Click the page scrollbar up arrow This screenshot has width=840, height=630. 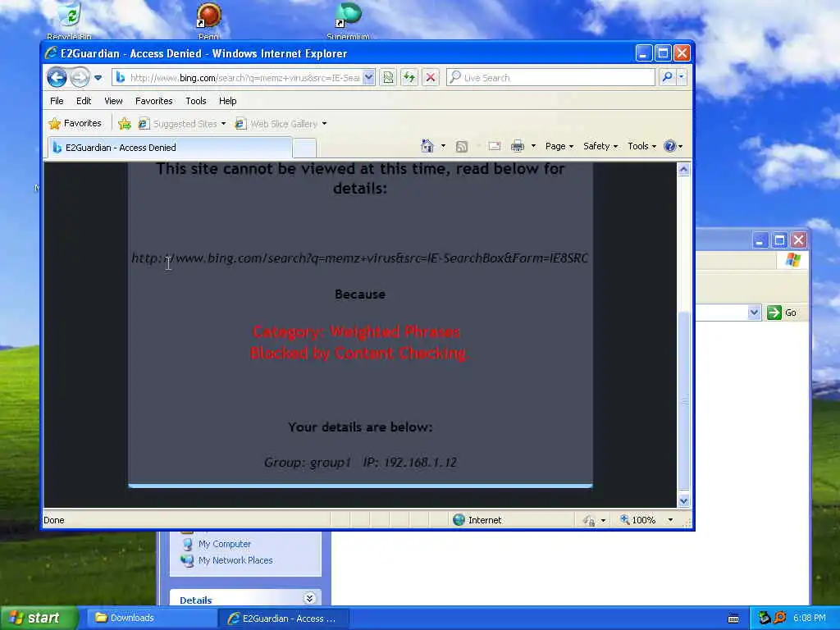(683, 171)
